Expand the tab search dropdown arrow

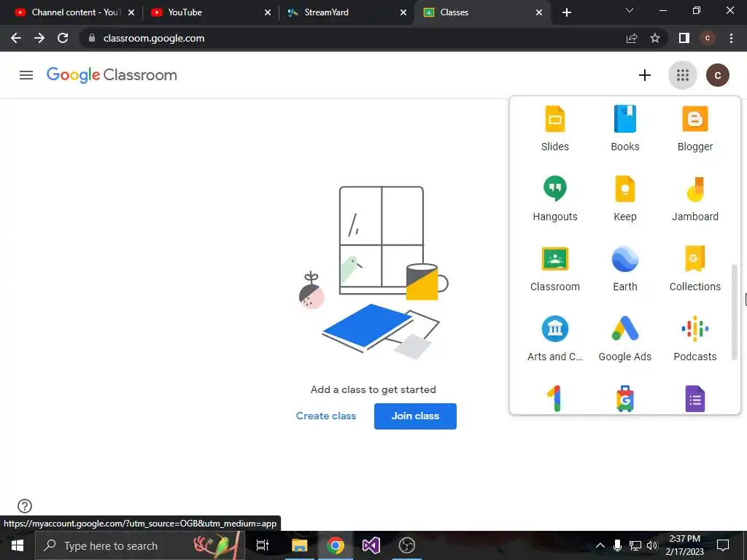pos(630,10)
